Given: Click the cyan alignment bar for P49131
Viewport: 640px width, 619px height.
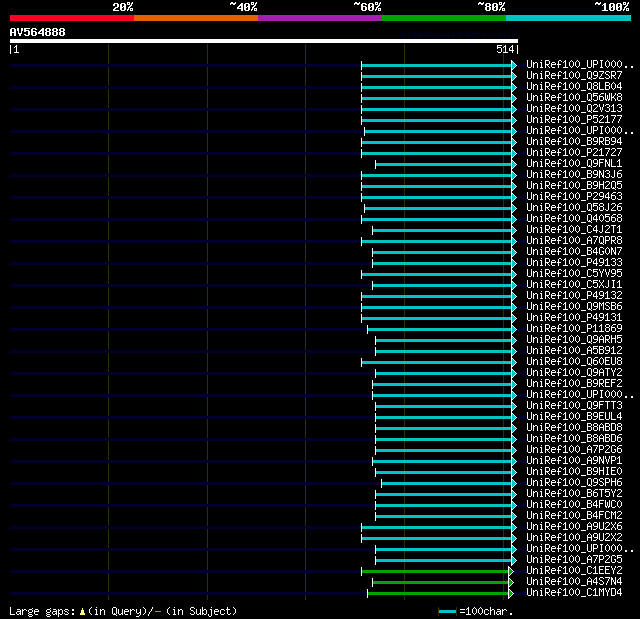Looking at the screenshot, I should pyautogui.click(x=437, y=318).
